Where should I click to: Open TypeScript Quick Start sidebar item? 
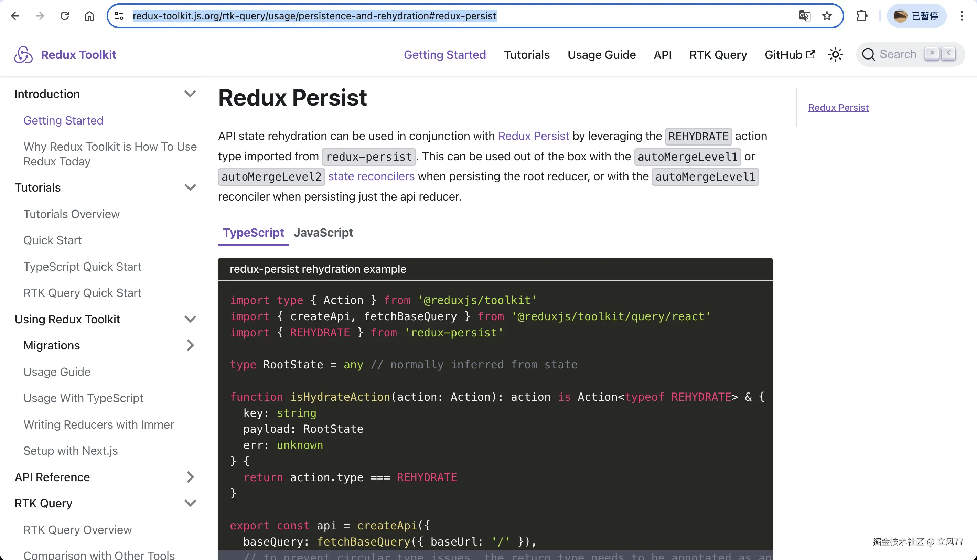coord(82,267)
